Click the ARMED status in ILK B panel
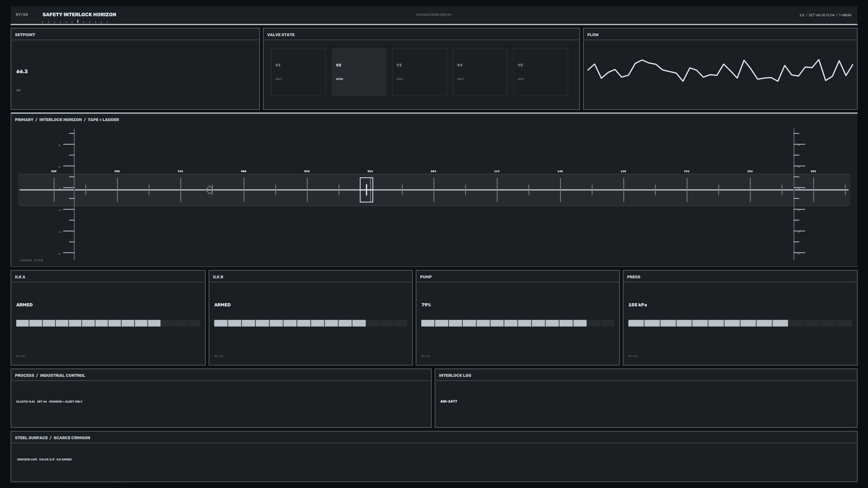868x488 pixels. pos(222,305)
